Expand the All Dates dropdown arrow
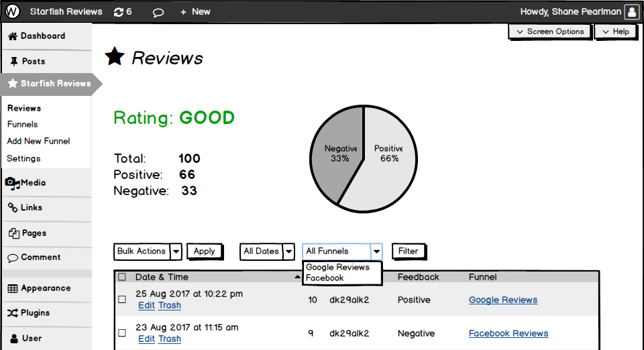The width and height of the screenshot is (644, 350). click(288, 251)
